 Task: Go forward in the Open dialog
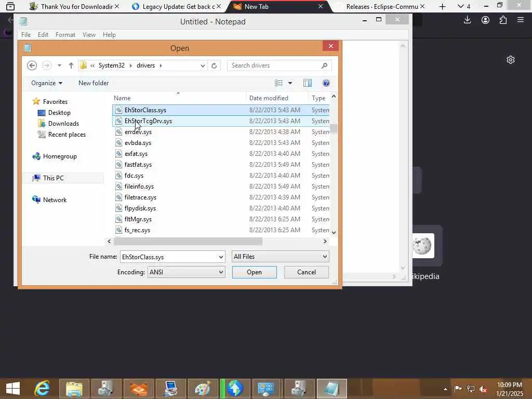47,65
